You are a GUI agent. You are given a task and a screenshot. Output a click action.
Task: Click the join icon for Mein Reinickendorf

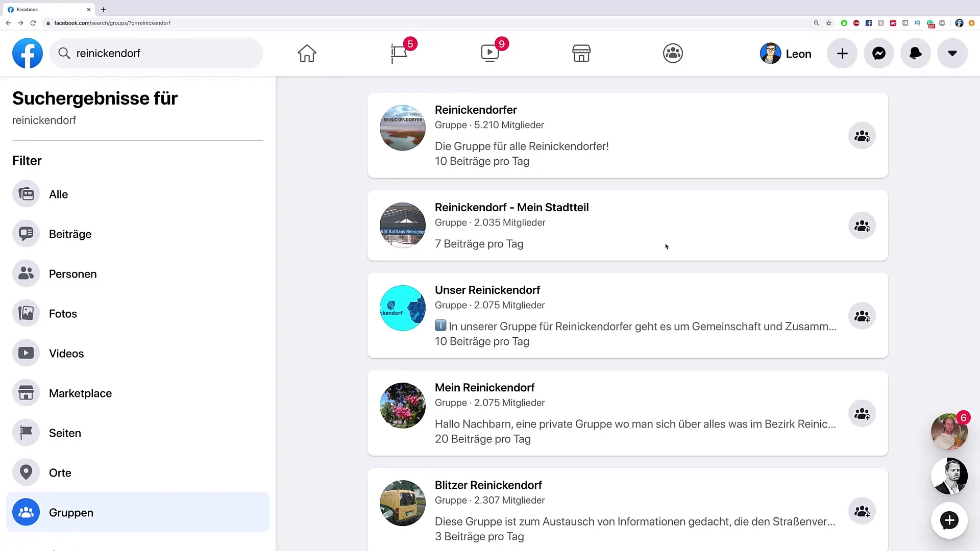pyautogui.click(x=862, y=413)
